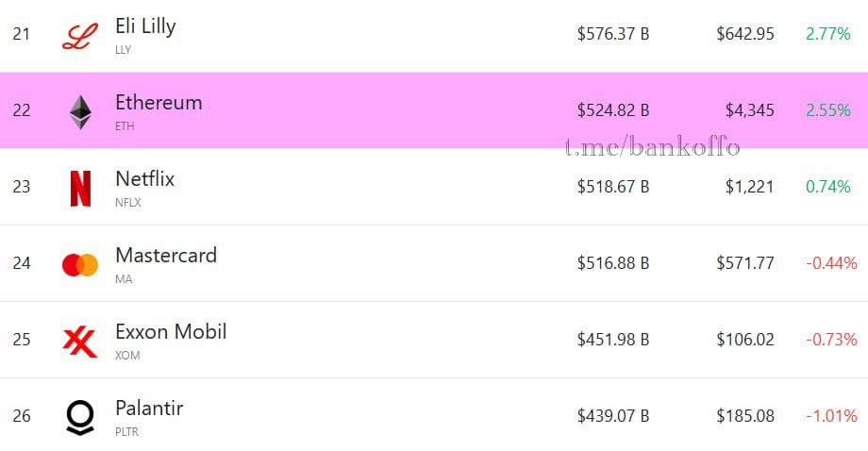Image resolution: width=868 pixels, height=451 pixels.
Task: Open the Ethereum asset page link
Action: tap(159, 103)
